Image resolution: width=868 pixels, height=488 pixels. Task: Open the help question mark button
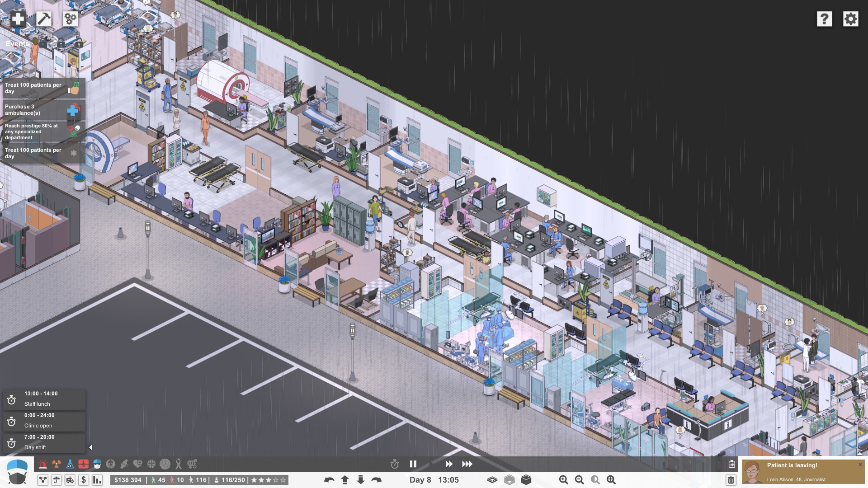824,19
